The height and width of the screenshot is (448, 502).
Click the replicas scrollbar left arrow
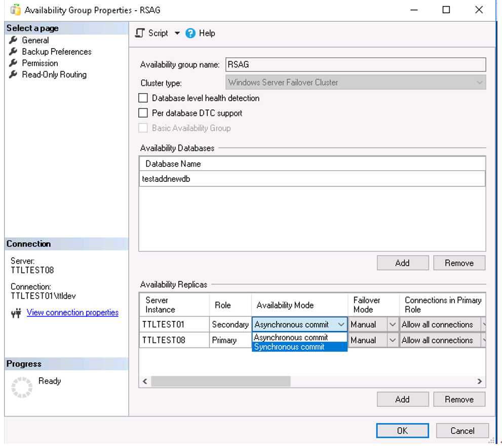pos(145,381)
